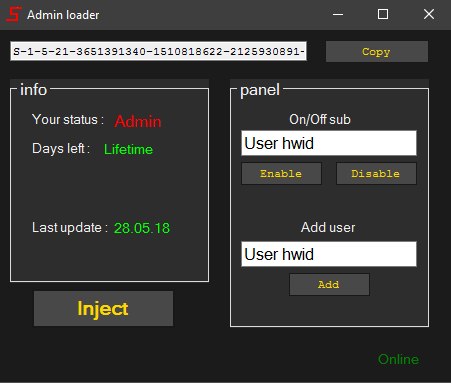Screen dimensions: 451x383
Task: Click the Last update label
Action: coord(70,228)
